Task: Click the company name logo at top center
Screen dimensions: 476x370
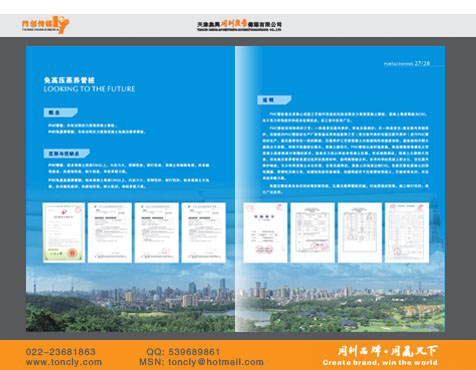Action: click(239, 25)
